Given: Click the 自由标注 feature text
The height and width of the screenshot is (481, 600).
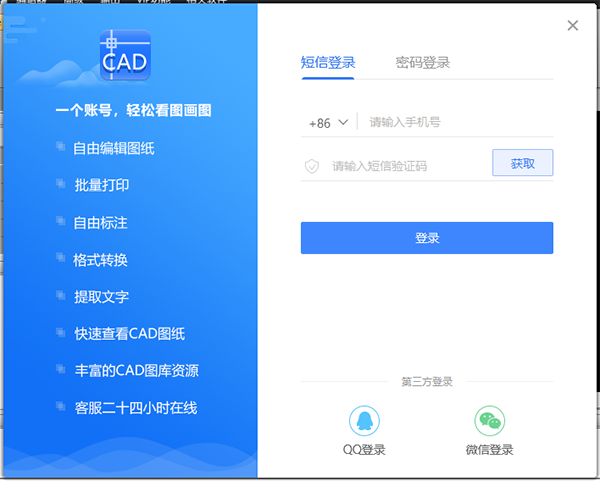Looking at the screenshot, I should pyautogui.click(x=100, y=223).
